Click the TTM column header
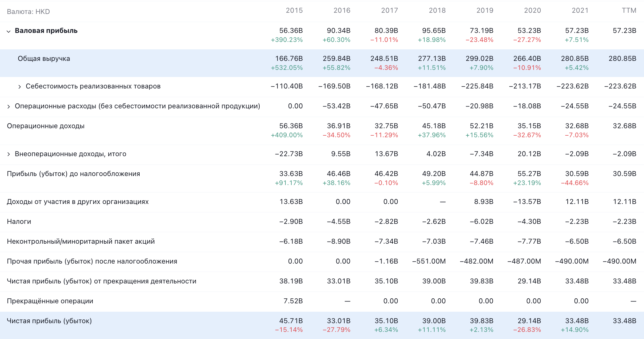 (629, 11)
